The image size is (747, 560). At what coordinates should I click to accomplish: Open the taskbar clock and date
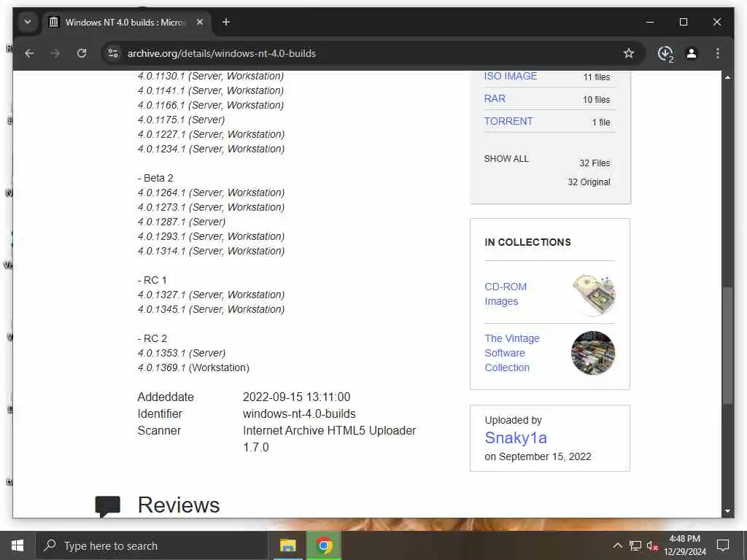tap(684, 545)
